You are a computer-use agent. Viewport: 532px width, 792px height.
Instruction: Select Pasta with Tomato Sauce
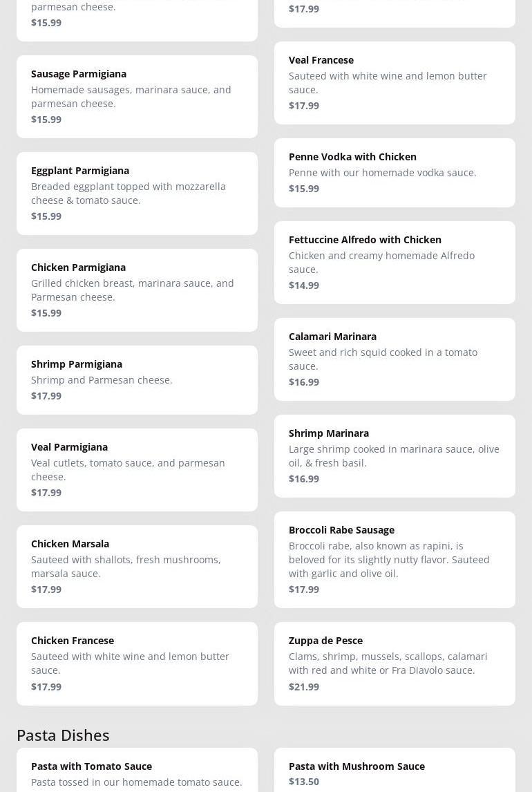[137, 771]
